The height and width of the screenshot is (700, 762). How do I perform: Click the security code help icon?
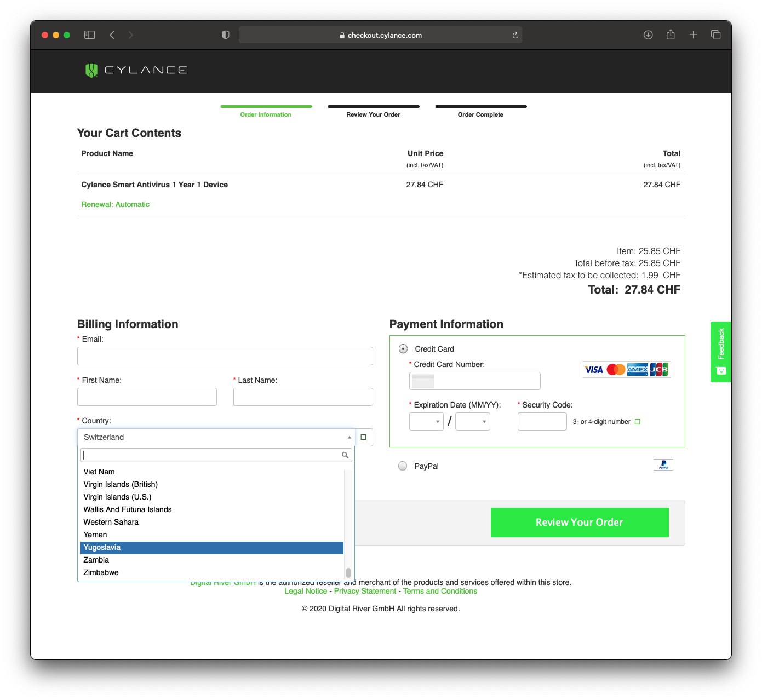637,422
